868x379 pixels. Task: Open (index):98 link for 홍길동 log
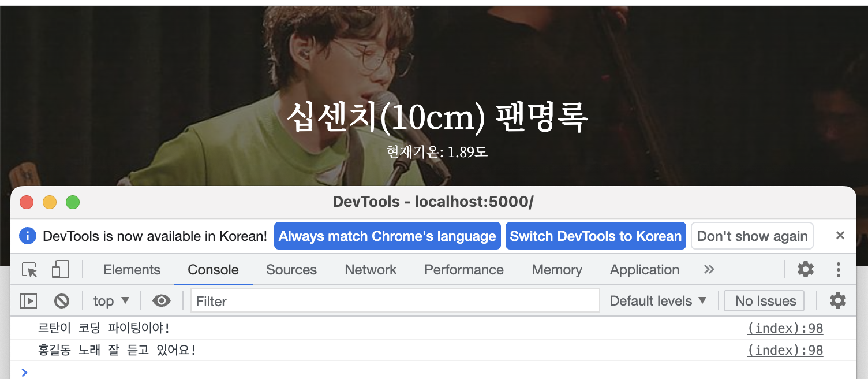(x=785, y=350)
